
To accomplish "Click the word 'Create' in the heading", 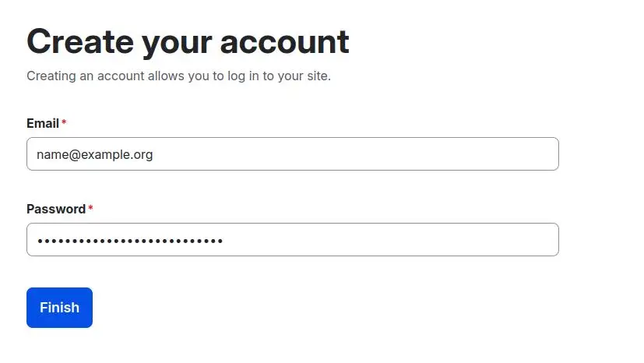I will pos(79,41).
